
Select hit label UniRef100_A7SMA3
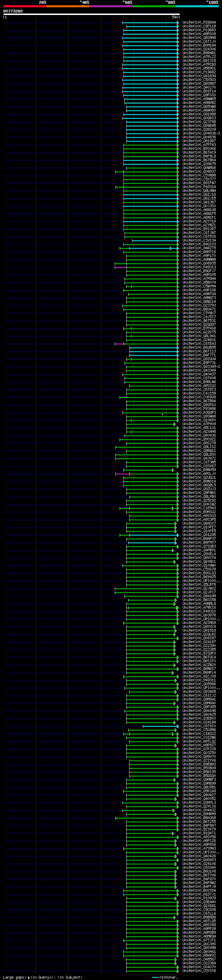pos(199,848)
